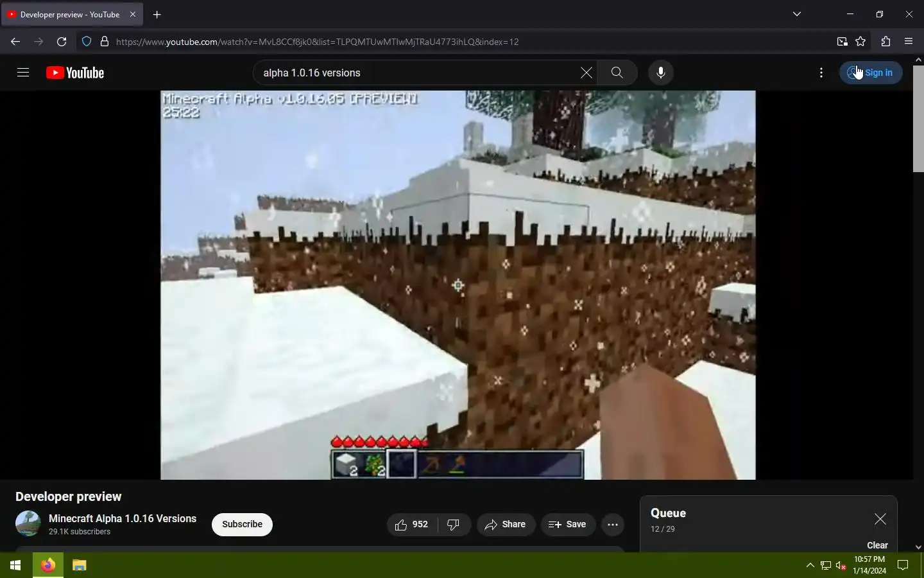Open network status tray icon
This screenshot has height=578, width=924.
826,565
